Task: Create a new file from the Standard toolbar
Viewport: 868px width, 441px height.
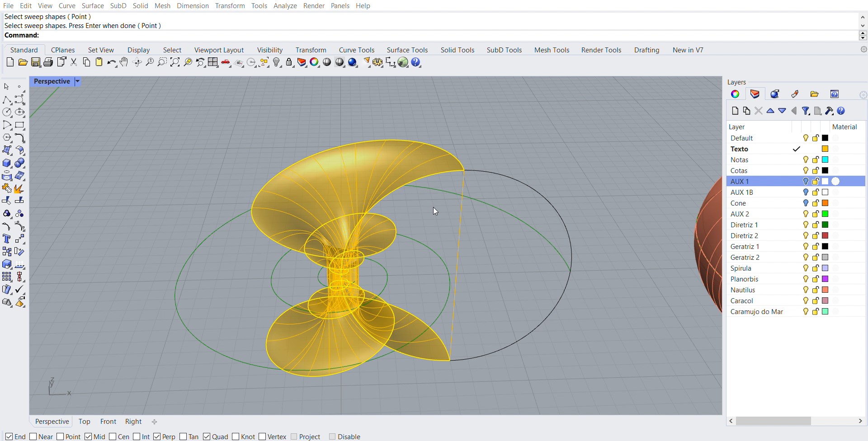Action: (x=10, y=62)
